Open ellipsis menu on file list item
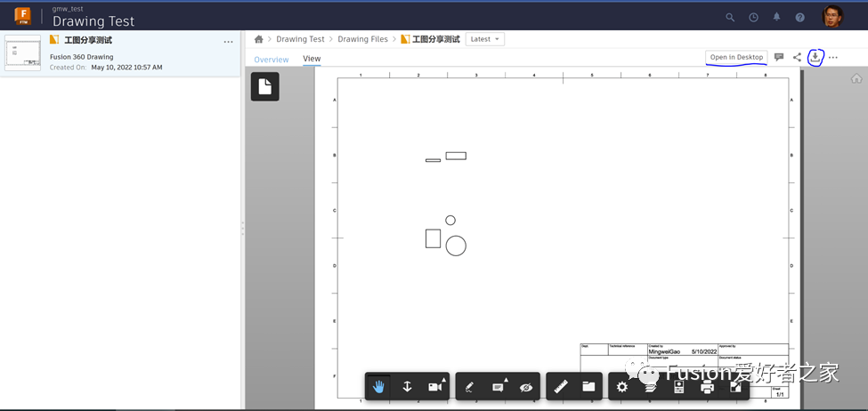The image size is (868, 411). (x=228, y=42)
